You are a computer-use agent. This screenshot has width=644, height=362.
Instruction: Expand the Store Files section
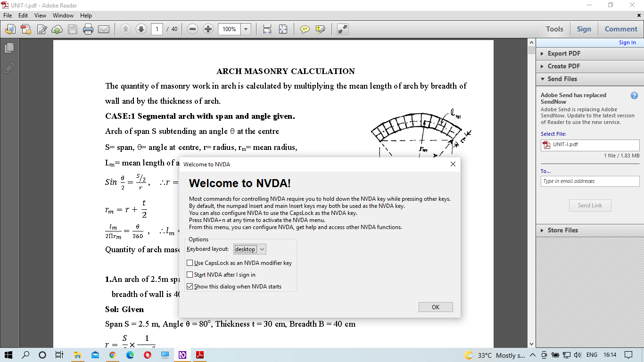[x=589, y=230]
